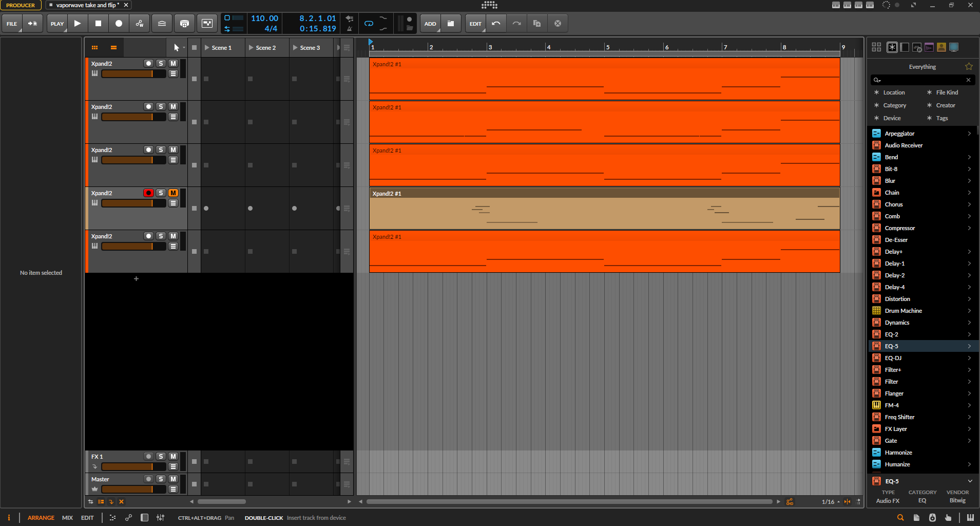Add a new track with plus button

tap(136, 279)
